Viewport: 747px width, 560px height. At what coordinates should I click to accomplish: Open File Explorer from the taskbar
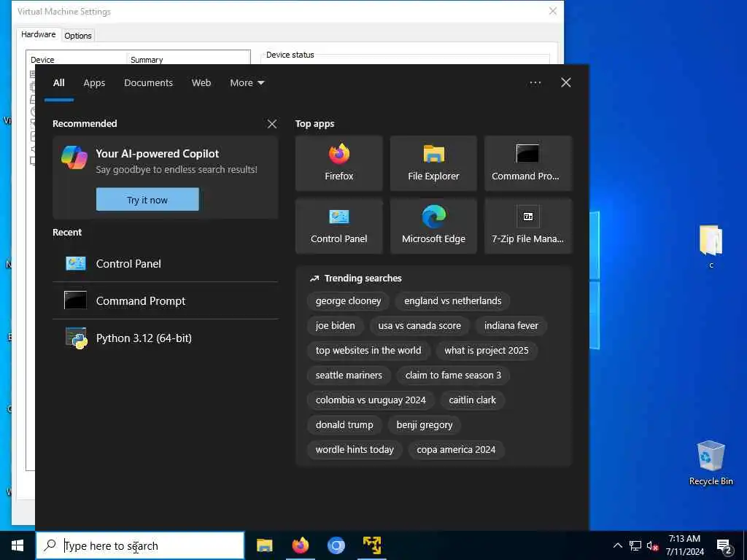pos(264,545)
